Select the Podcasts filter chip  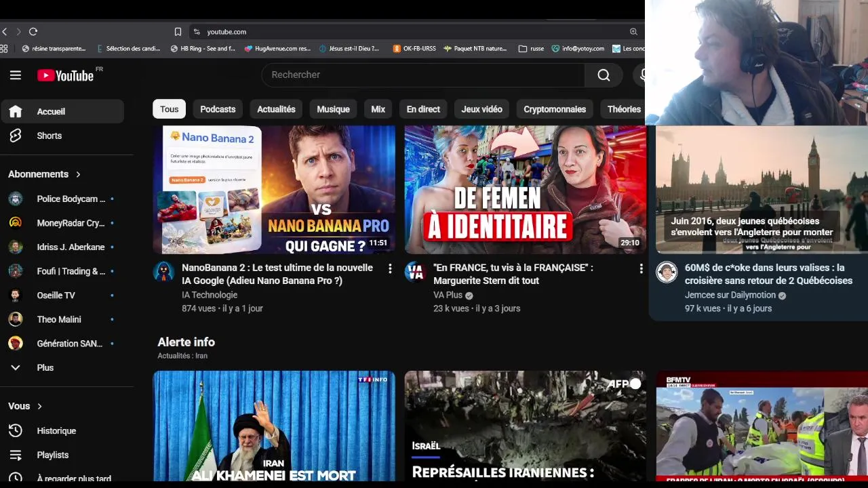218,109
